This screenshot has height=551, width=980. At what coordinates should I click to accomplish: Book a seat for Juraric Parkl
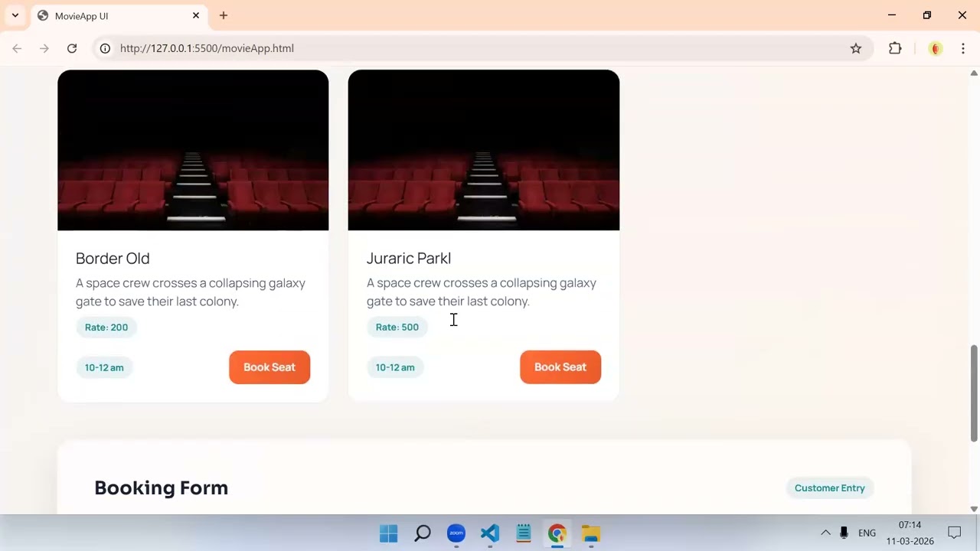click(560, 367)
